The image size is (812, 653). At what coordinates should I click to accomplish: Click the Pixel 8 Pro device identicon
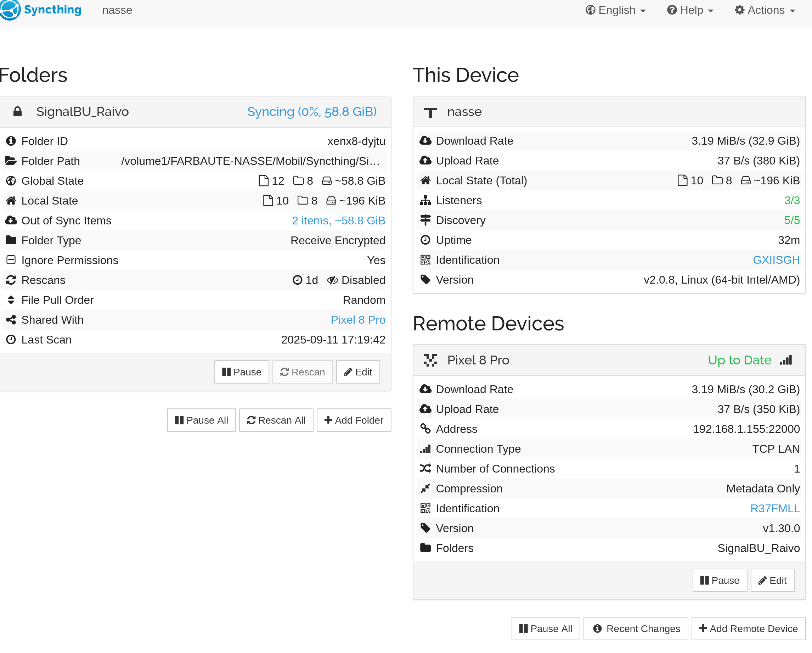[x=430, y=360]
